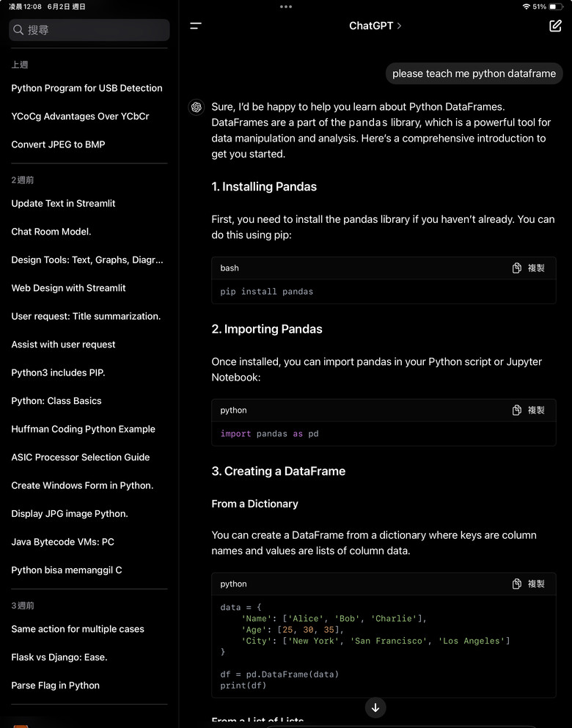Image resolution: width=572 pixels, height=728 pixels.
Task: Open Python3 includes PIP chat
Action: tap(58, 373)
